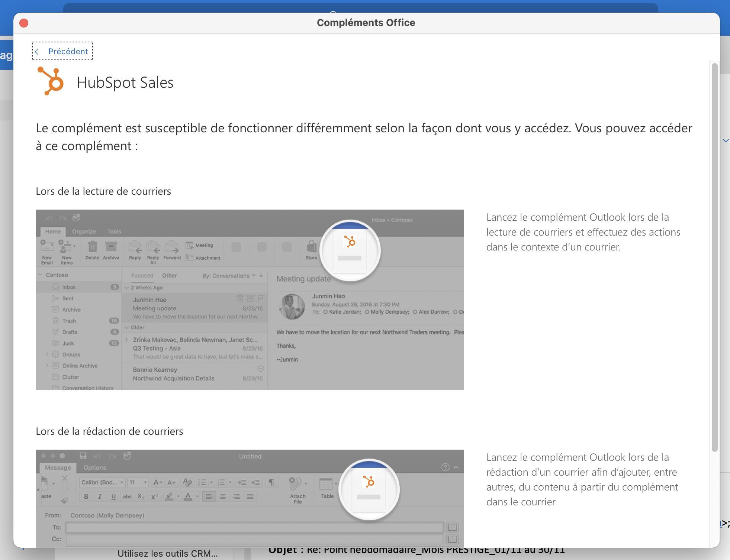This screenshot has width=730, height=560.
Task: Click Delete trash icon in reading preview
Action: 92,247
